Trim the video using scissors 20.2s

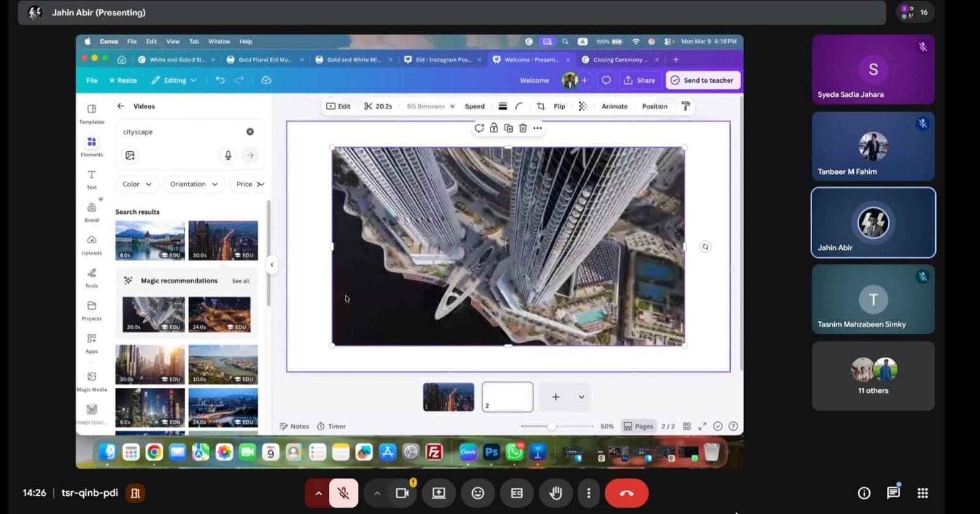tap(378, 106)
